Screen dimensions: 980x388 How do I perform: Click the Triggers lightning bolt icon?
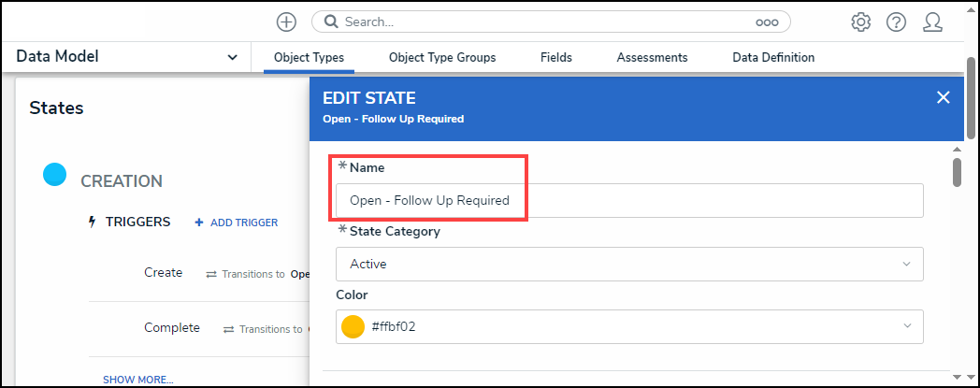click(92, 223)
